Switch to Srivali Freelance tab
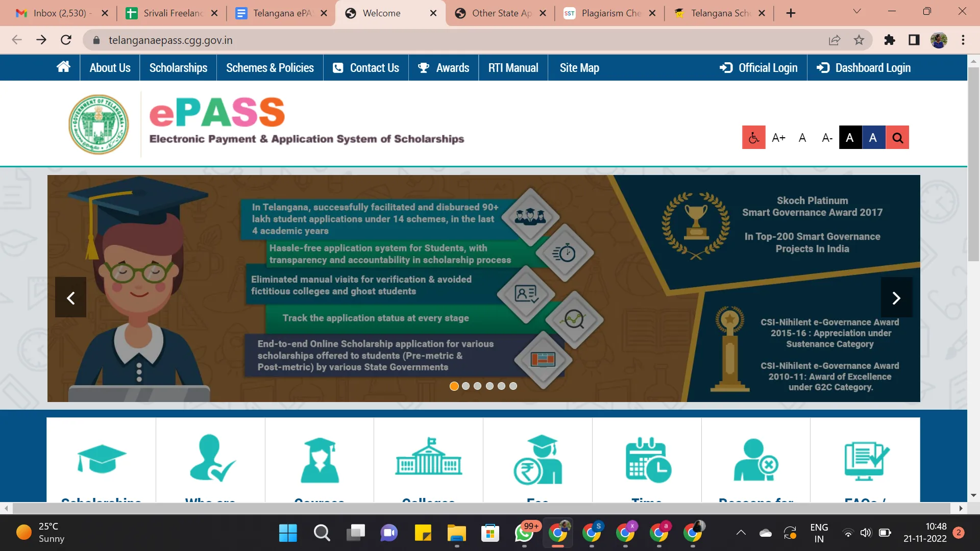 point(165,13)
